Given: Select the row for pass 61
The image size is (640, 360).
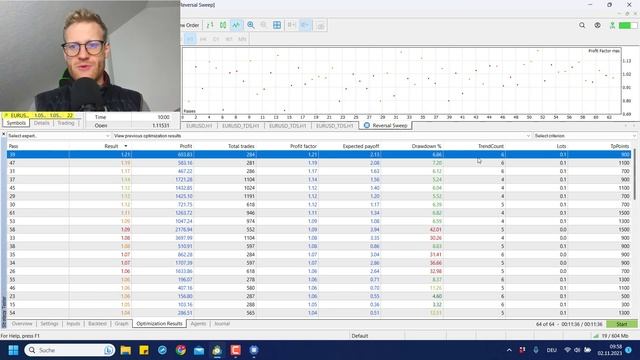Looking at the screenshot, I should pyautogui.click(x=319, y=213).
